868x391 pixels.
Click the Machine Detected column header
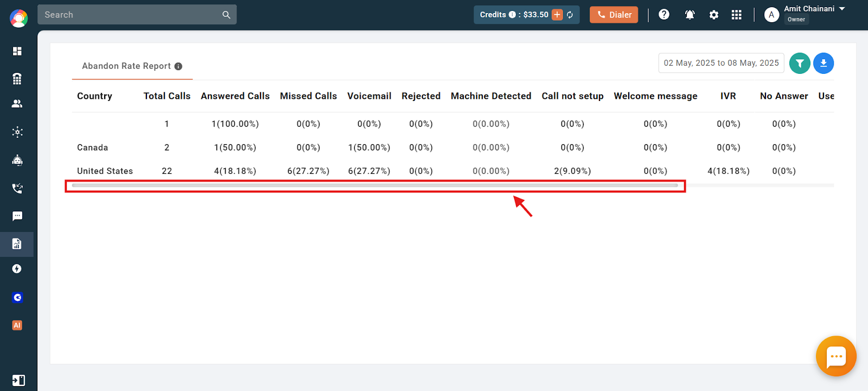tap(491, 96)
